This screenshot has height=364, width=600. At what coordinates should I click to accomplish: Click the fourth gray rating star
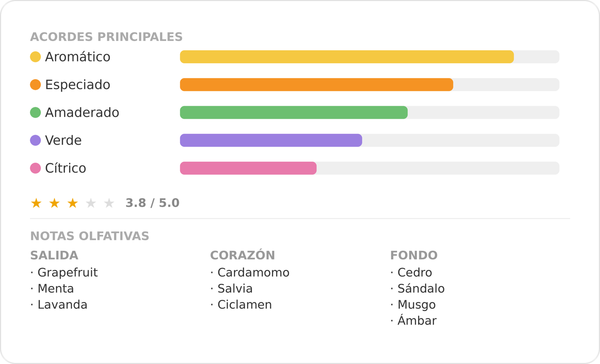91,203
